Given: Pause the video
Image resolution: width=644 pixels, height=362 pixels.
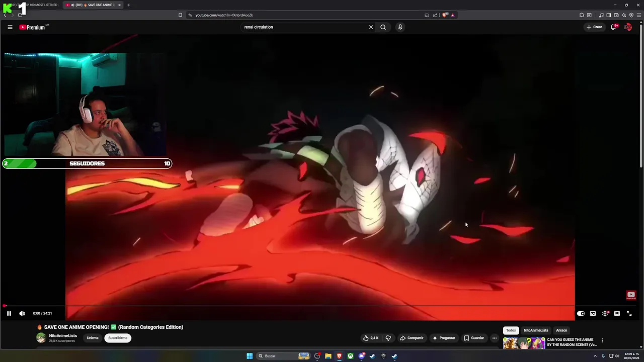Looking at the screenshot, I should click(9, 313).
